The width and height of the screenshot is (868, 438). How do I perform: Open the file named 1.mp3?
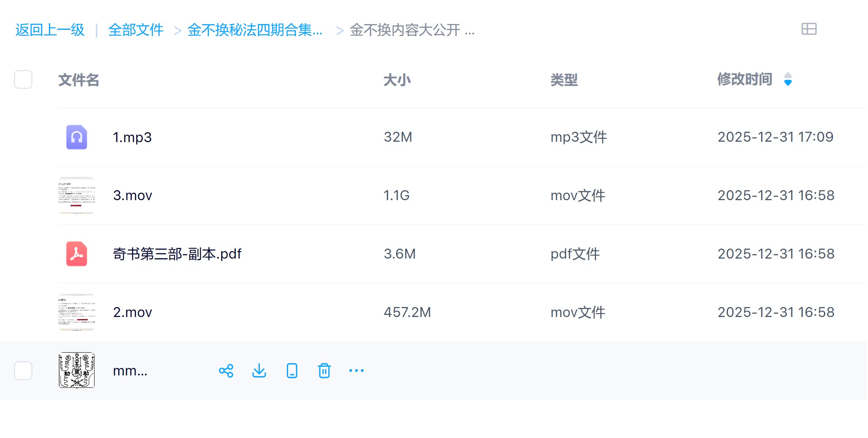pos(132,137)
